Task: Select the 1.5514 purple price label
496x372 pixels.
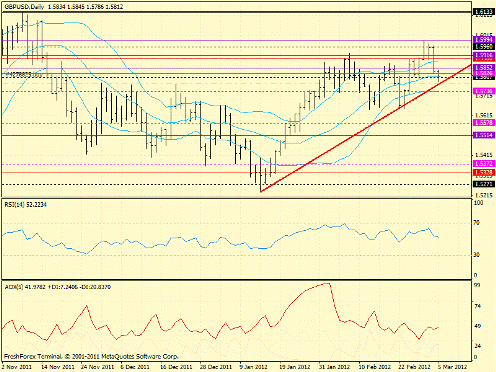Action: pos(483,135)
